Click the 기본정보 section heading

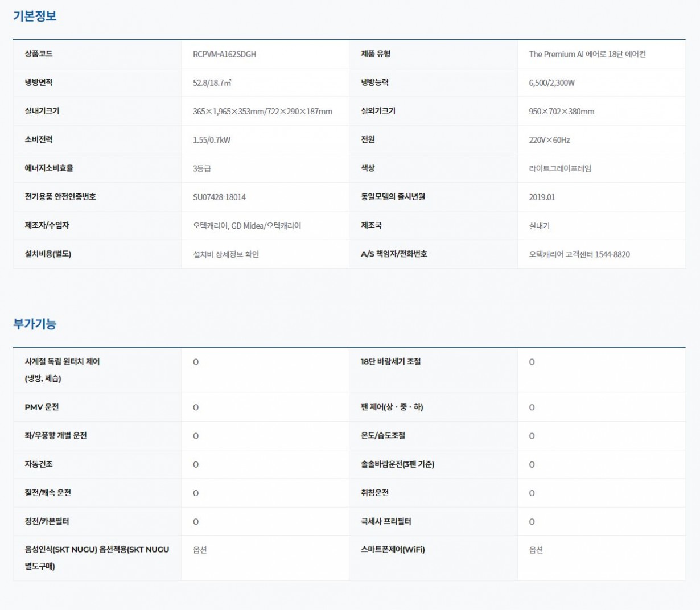[x=35, y=16]
